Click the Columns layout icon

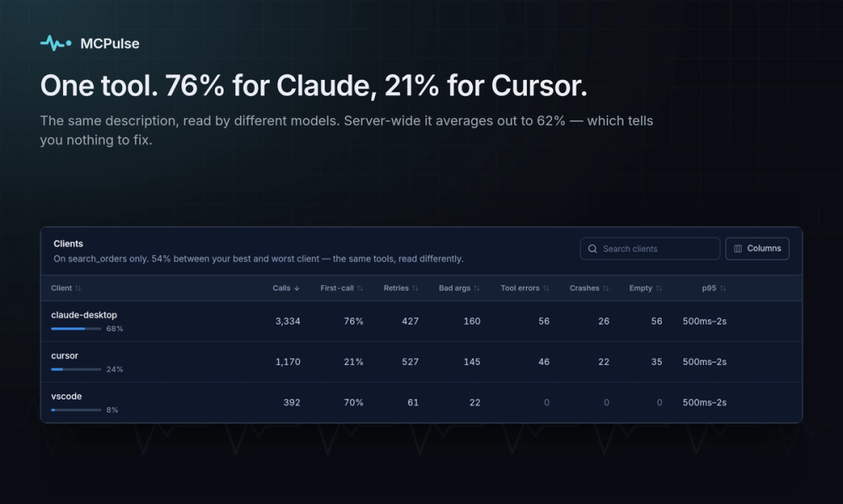[738, 249]
